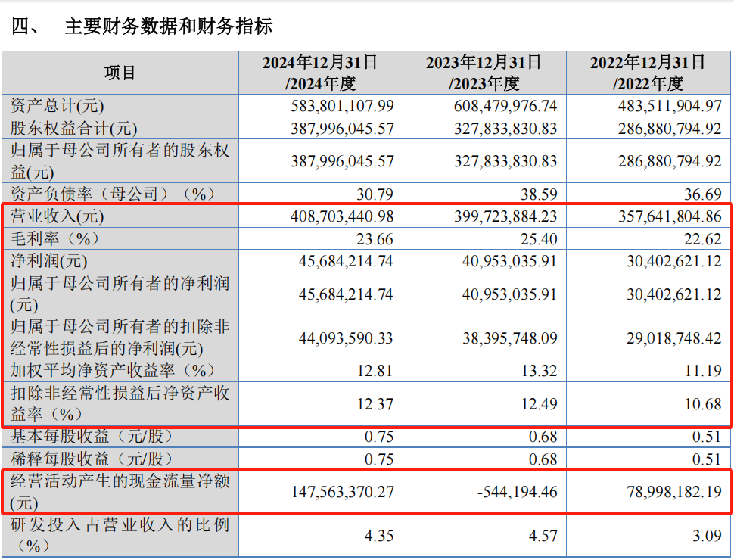The image size is (734, 560).
Task: Click the 营业收入(元) row label
Action: [58, 216]
